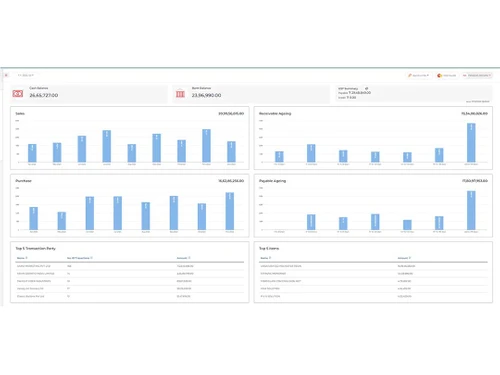Click the Receivable Ageing chart title
The height and width of the screenshot is (375, 500).
click(x=275, y=114)
